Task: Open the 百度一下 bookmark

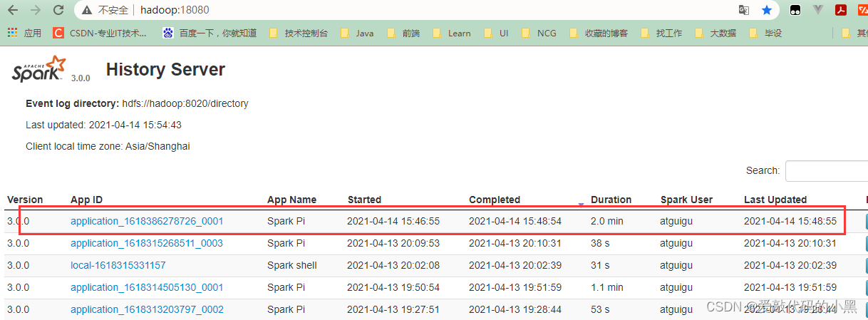Action: 210,33
